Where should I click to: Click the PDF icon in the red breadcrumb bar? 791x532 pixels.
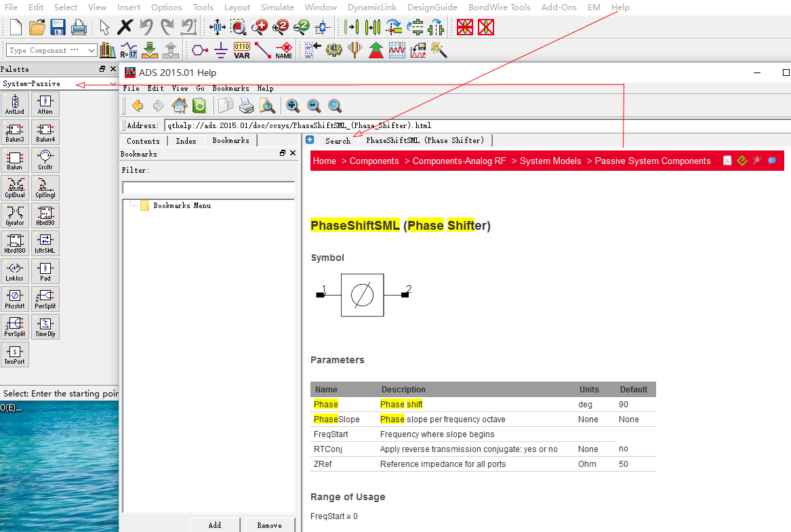coord(727,161)
